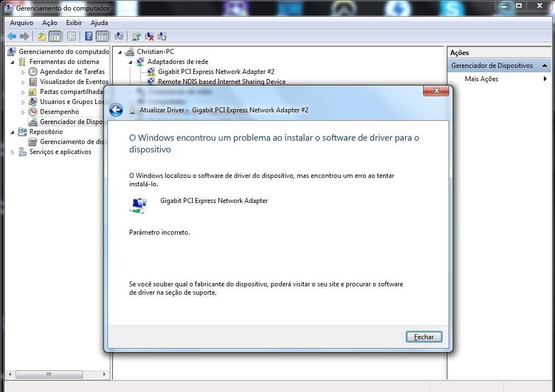Collapse Ferramentas do sistema with its triangle
The image size is (555, 392).
(x=13, y=62)
